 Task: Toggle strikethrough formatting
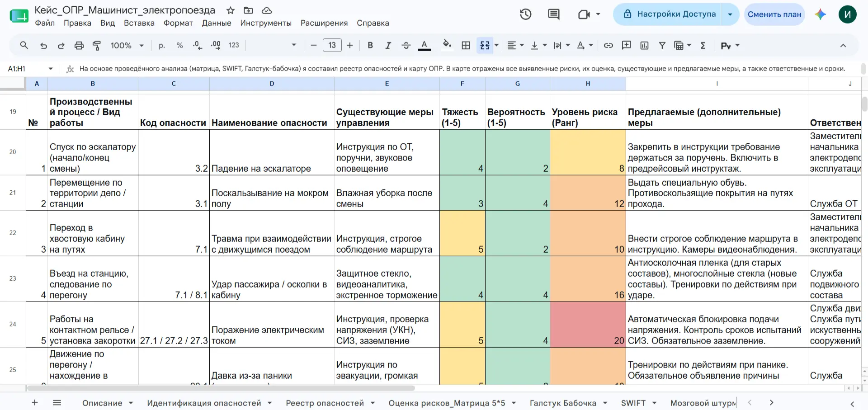(x=406, y=45)
